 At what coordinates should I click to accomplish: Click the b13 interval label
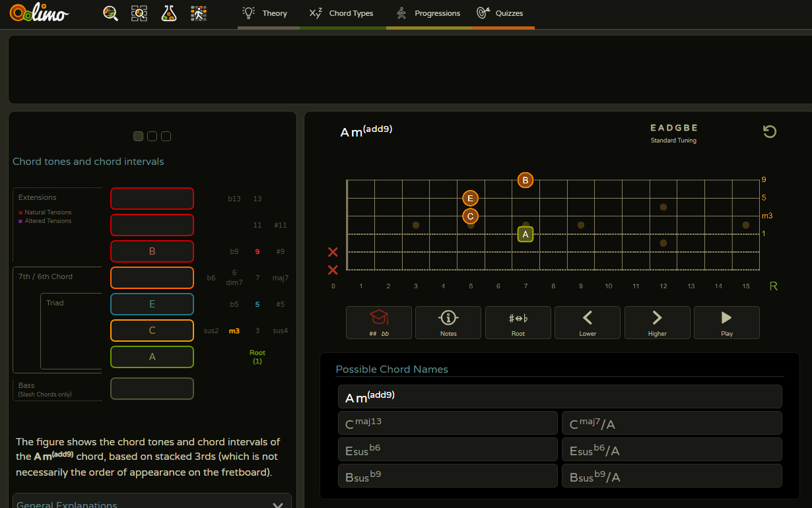(234, 199)
